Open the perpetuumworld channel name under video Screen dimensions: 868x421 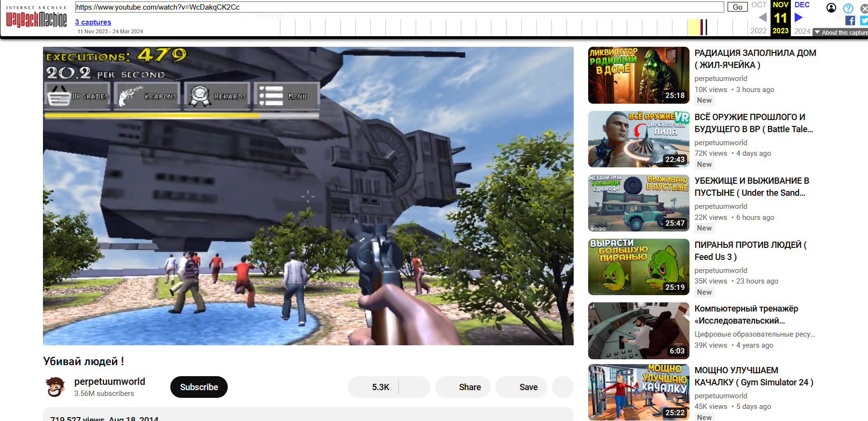(110, 381)
